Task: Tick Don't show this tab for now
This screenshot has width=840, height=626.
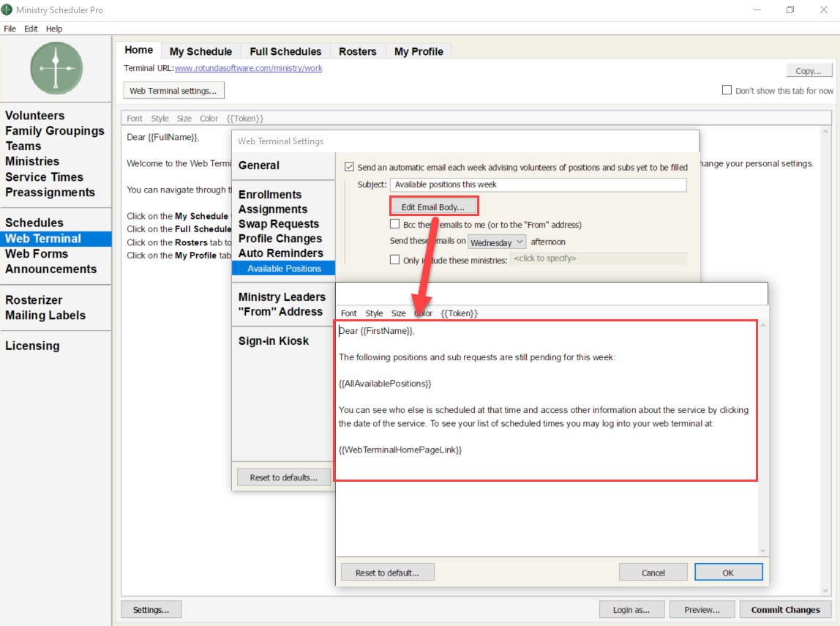Action: (x=727, y=90)
